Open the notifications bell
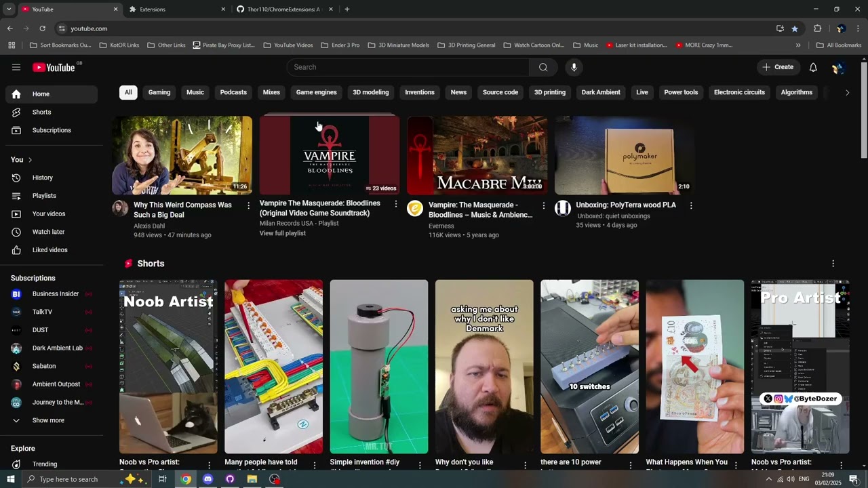Image resolution: width=868 pixels, height=488 pixels. [813, 67]
